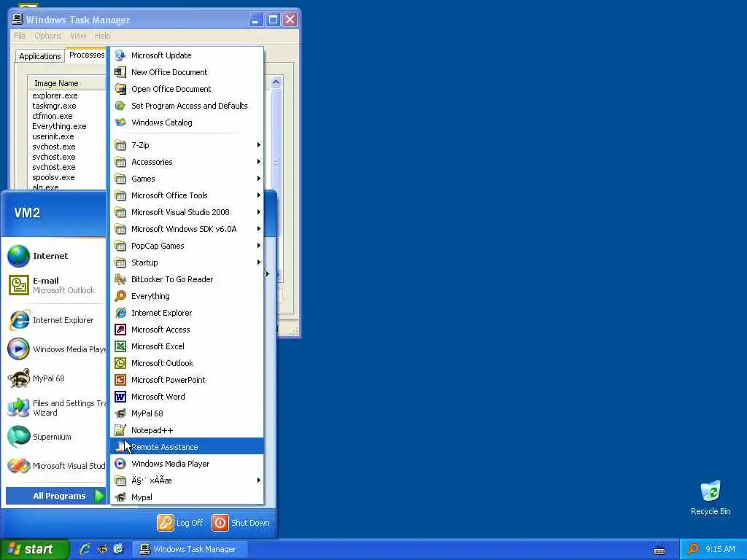This screenshot has height=560, width=747.
Task: Launch Microsoft PowerPoint
Action: tap(187, 380)
